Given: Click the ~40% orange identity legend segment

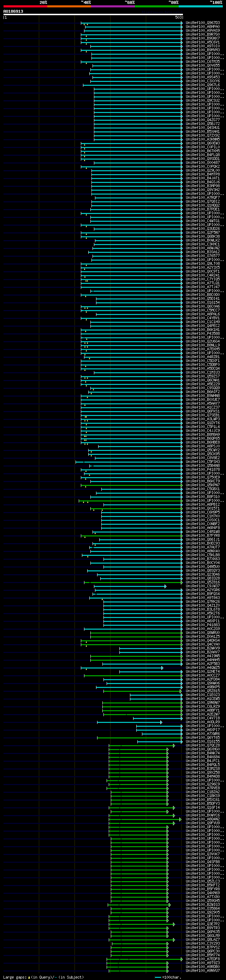Looking at the screenshot, I should point(69,6).
